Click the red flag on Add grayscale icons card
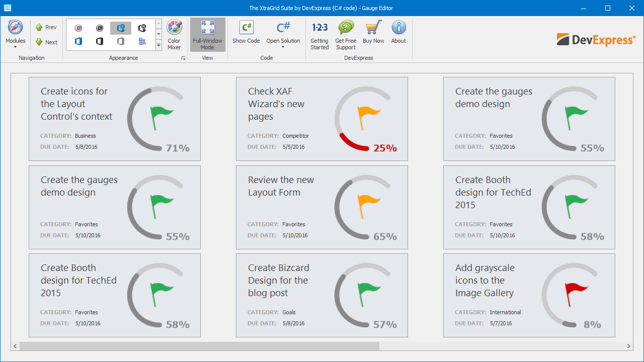The width and height of the screenshot is (644, 362). [x=576, y=294]
